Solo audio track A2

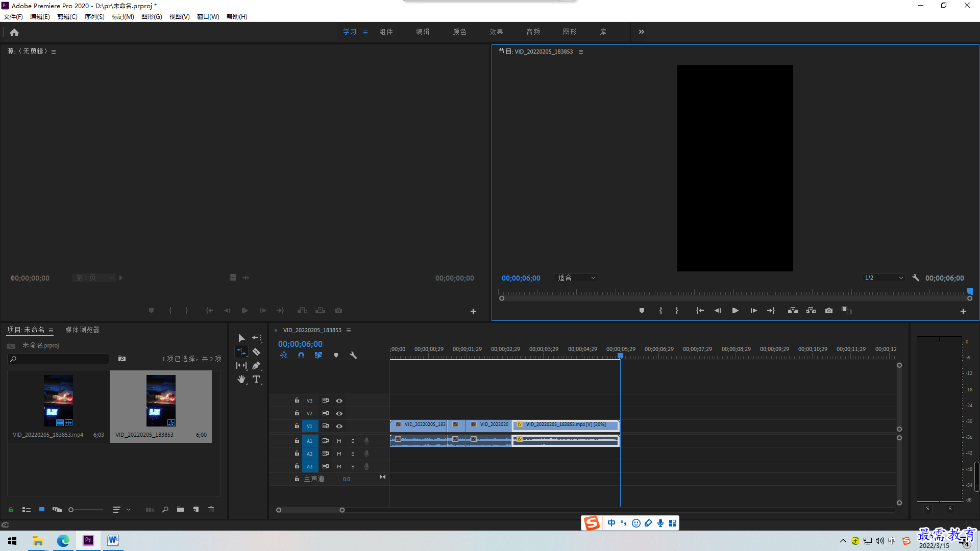point(353,454)
